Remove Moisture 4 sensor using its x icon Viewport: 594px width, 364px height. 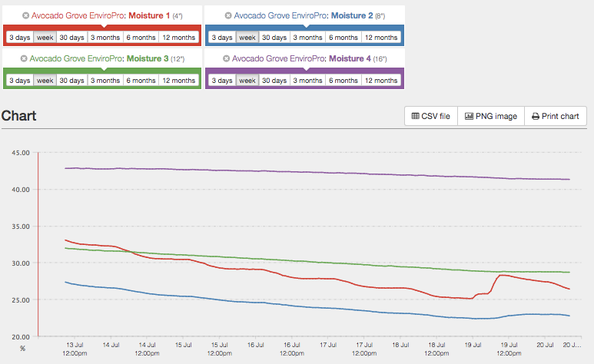(x=226, y=58)
